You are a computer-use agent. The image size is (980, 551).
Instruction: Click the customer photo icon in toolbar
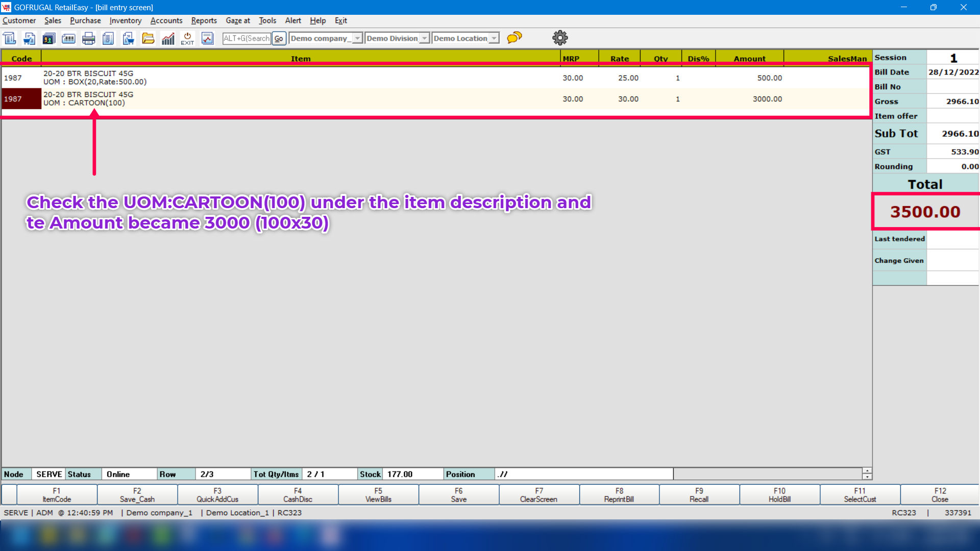[x=49, y=38]
